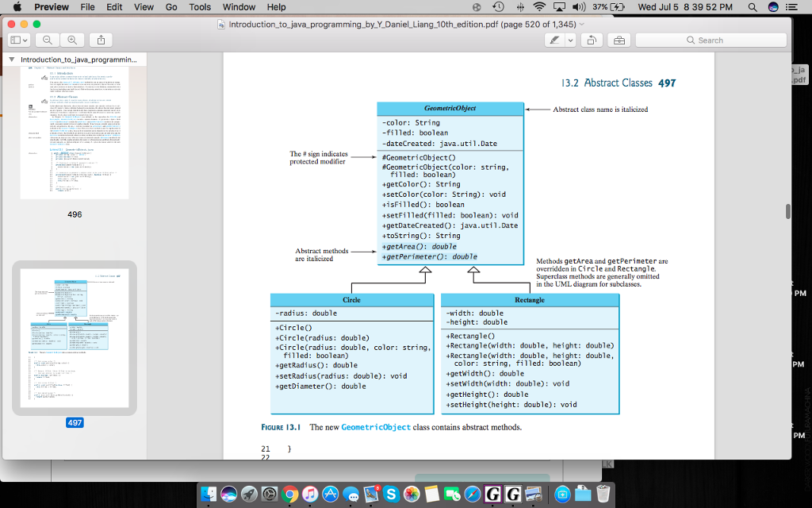Click the battery percentage indicator
This screenshot has height=508, width=812.
tap(599, 6)
